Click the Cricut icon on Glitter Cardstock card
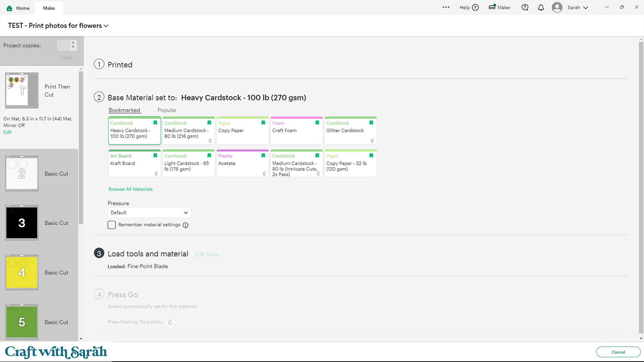Screen dimensions: 644x362 [372, 141]
